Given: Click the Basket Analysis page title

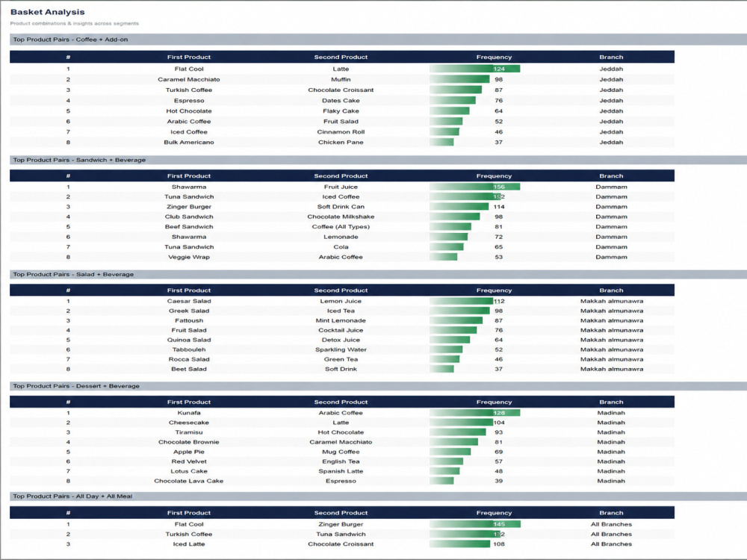Looking at the screenshot, I should point(47,12).
